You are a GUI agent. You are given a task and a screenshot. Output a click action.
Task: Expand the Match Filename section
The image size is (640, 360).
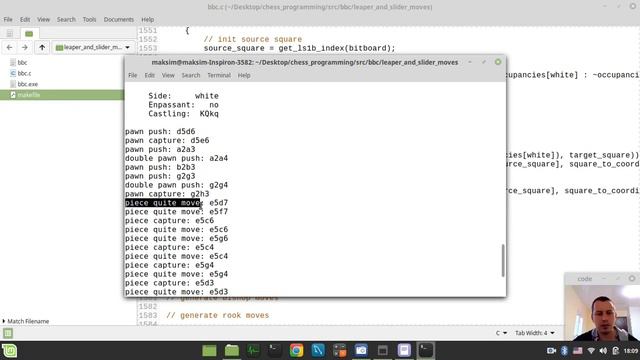[x=26, y=321]
